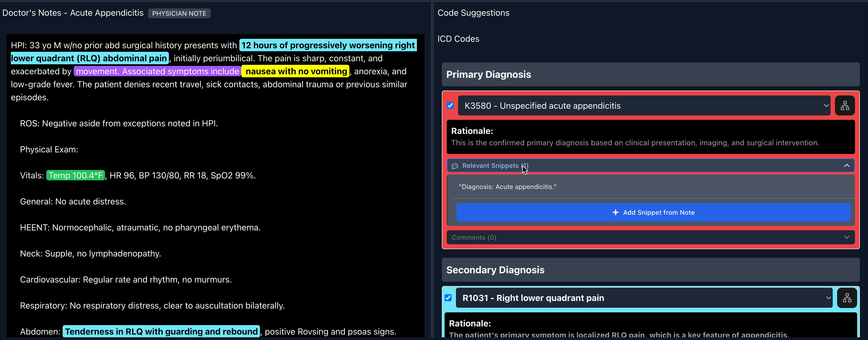Select the green Temp 100.4°F highlight

pyautogui.click(x=75, y=175)
